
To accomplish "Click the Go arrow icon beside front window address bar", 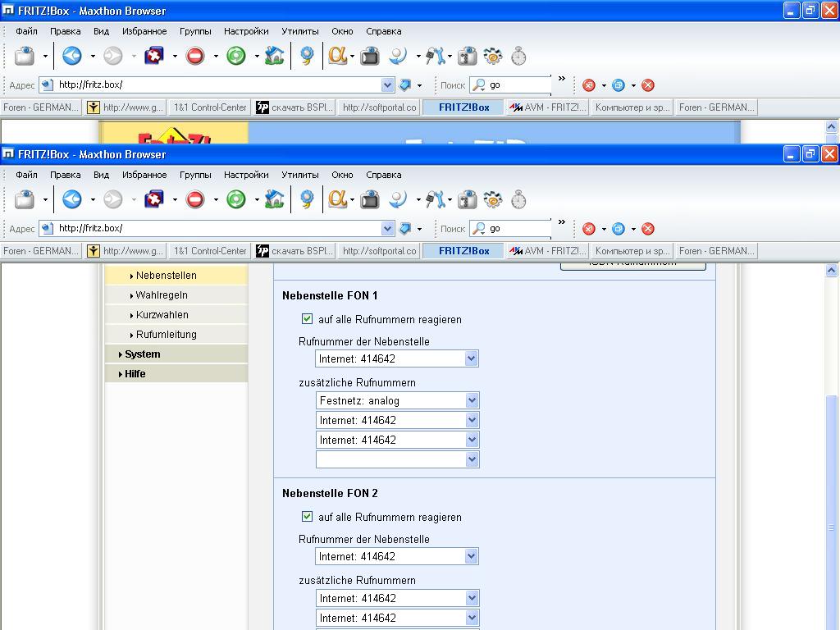I will coord(405,229).
